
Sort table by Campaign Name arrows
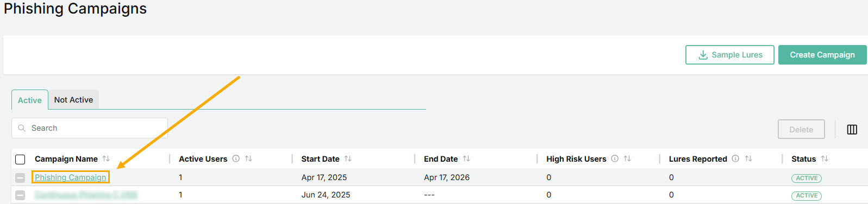click(x=106, y=159)
